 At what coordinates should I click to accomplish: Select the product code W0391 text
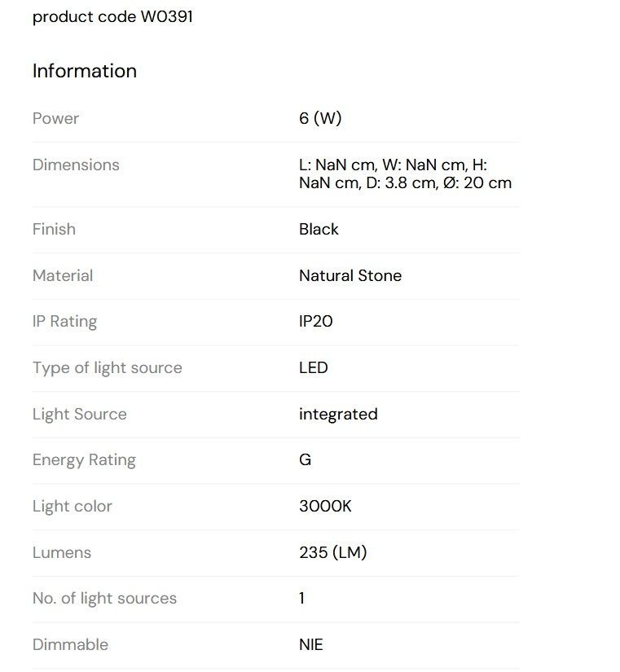point(112,17)
